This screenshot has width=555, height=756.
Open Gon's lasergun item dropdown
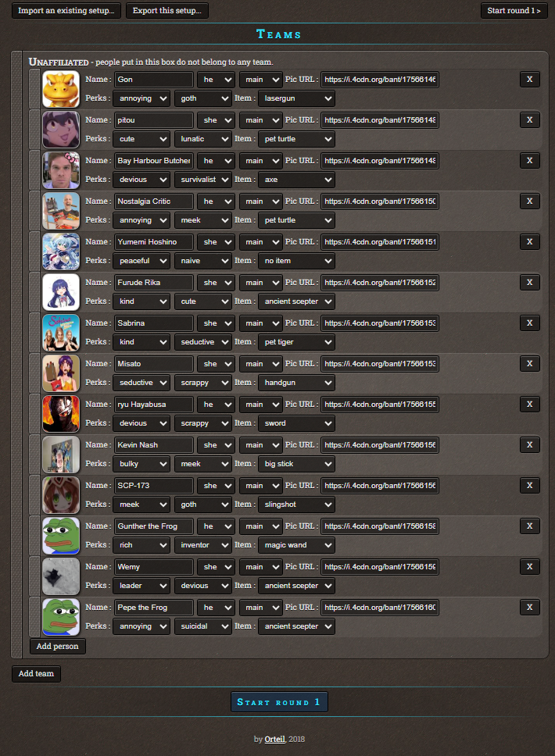coord(297,98)
